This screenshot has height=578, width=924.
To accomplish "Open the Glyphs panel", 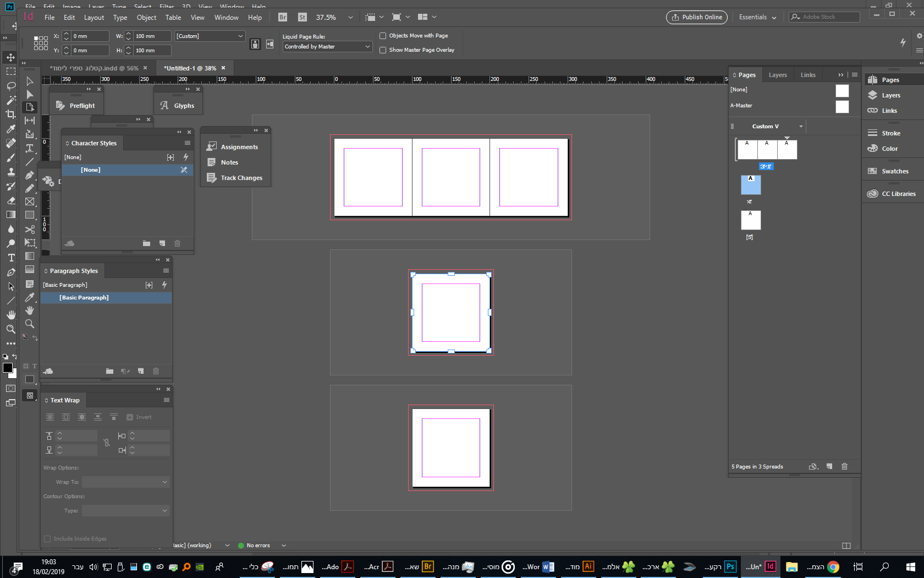I will coord(178,106).
